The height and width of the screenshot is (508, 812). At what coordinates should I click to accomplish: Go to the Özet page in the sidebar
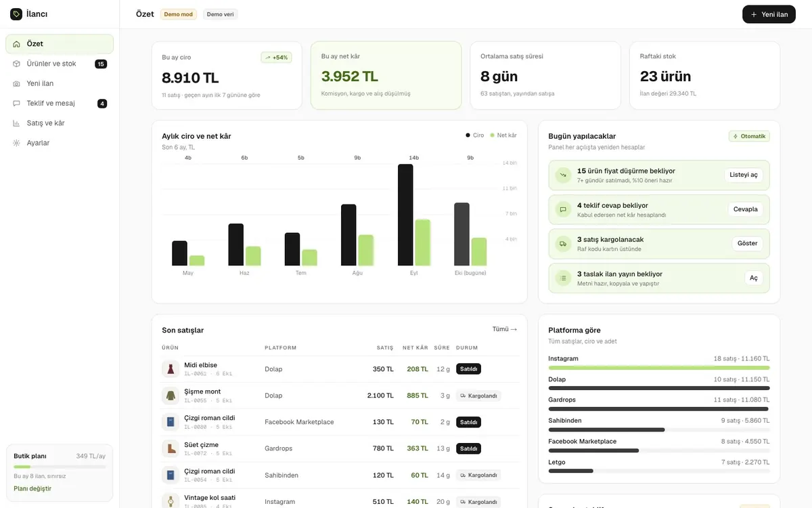pos(60,44)
